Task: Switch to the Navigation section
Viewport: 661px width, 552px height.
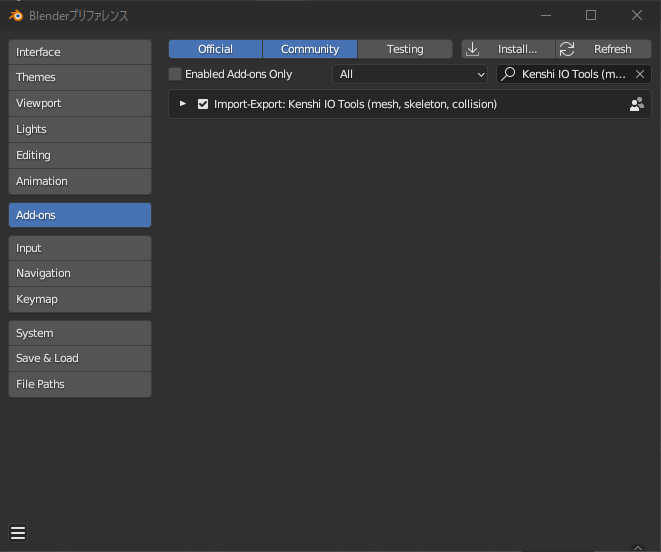Action: (x=80, y=274)
